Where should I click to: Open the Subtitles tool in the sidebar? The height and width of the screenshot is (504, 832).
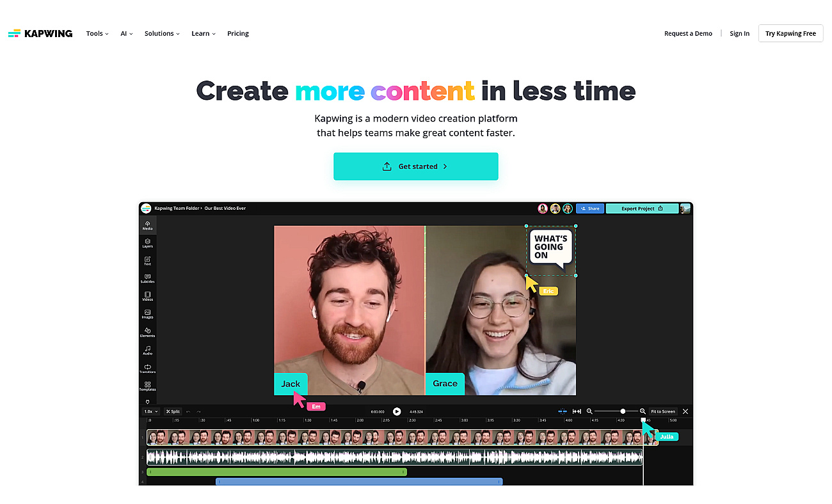147,279
